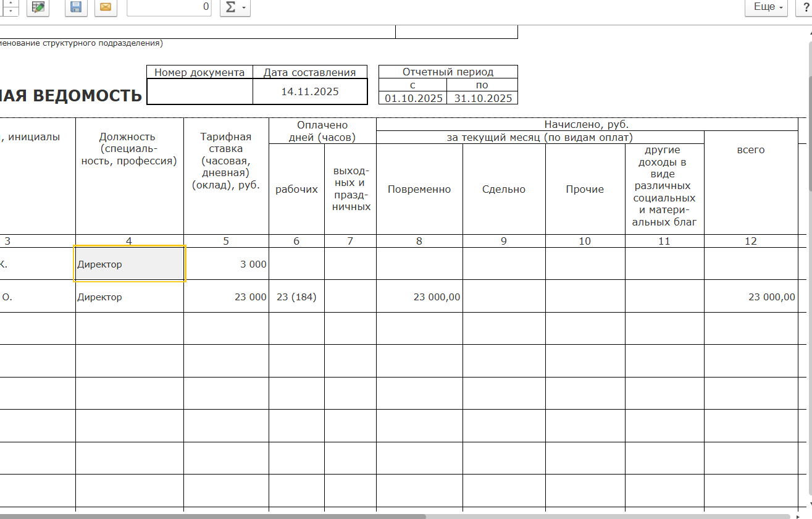
Task: Click the blue floppy disk save icon
Action: 76,7
